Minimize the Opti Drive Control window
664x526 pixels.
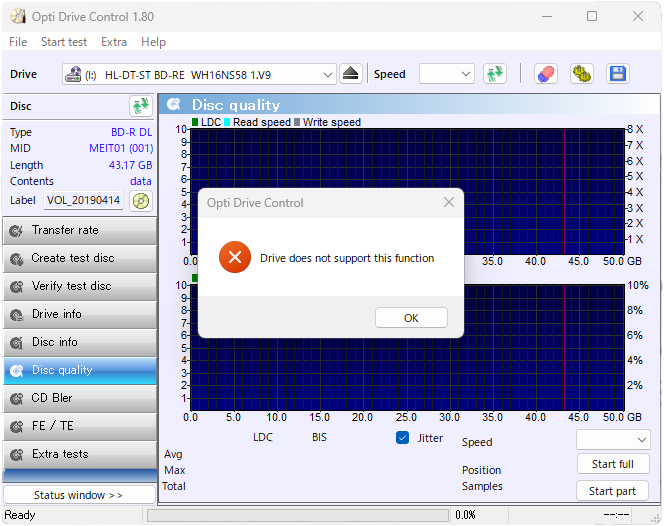pos(547,17)
